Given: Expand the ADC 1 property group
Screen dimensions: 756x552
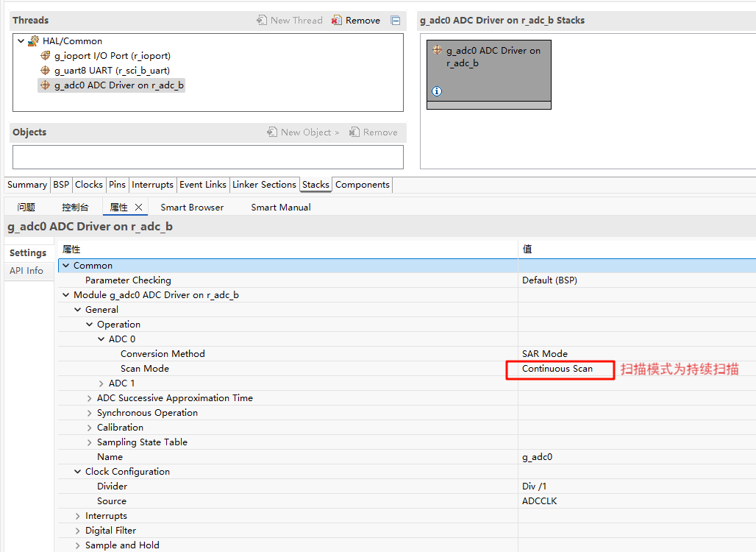Looking at the screenshot, I should [x=101, y=383].
